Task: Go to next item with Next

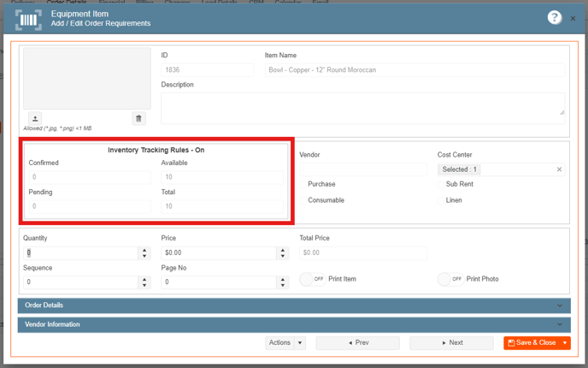Action: coord(451,343)
